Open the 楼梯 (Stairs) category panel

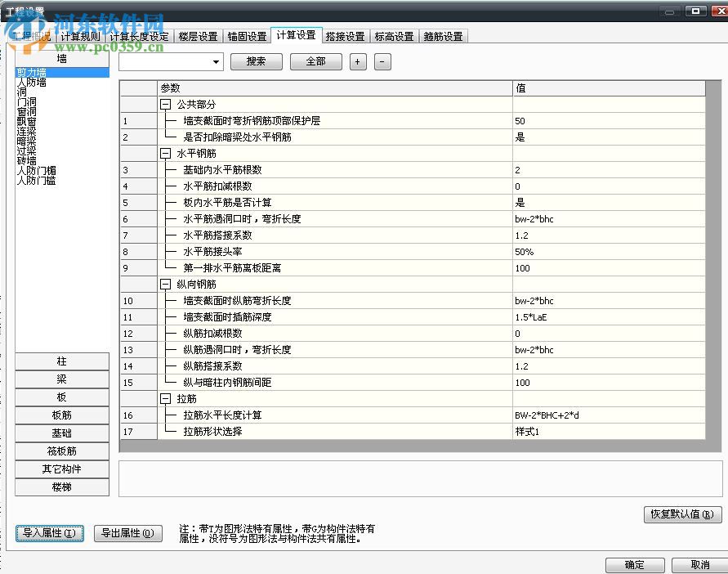click(61, 487)
